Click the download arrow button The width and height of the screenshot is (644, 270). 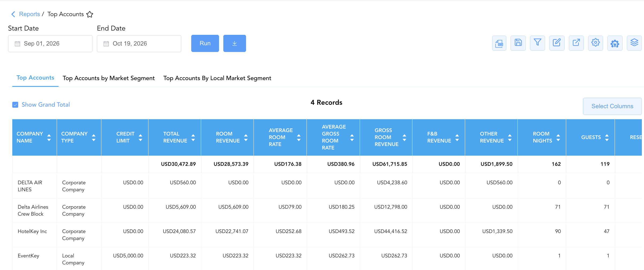click(x=235, y=43)
